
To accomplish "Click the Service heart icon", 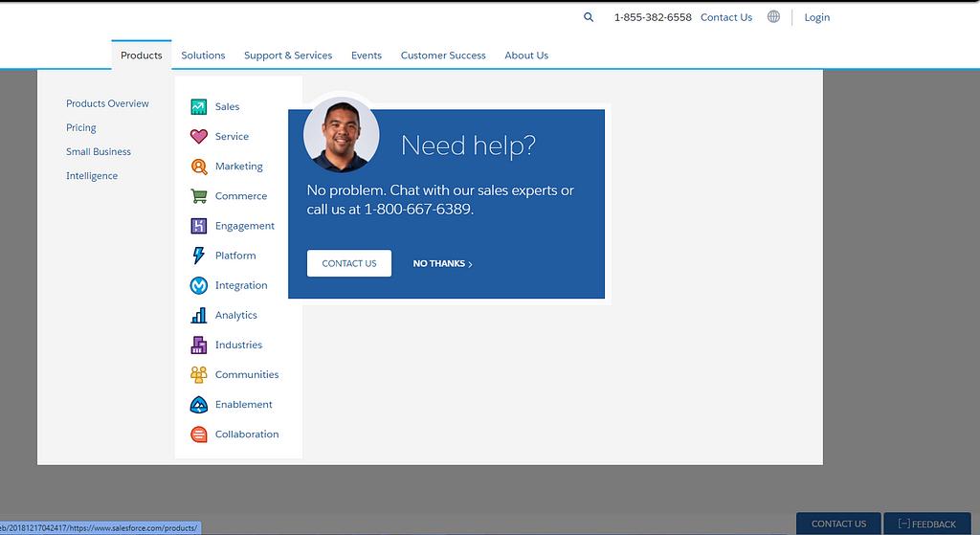I will tap(198, 137).
